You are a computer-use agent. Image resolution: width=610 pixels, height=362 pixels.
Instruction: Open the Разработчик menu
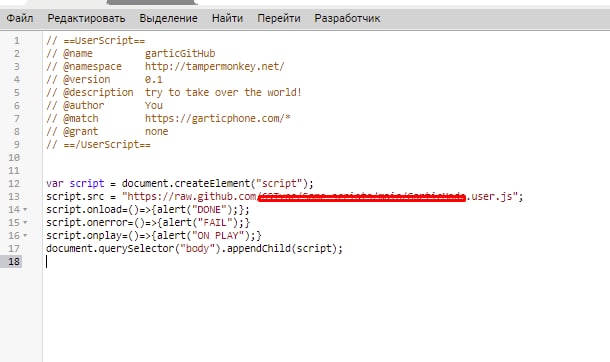pyautogui.click(x=347, y=18)
